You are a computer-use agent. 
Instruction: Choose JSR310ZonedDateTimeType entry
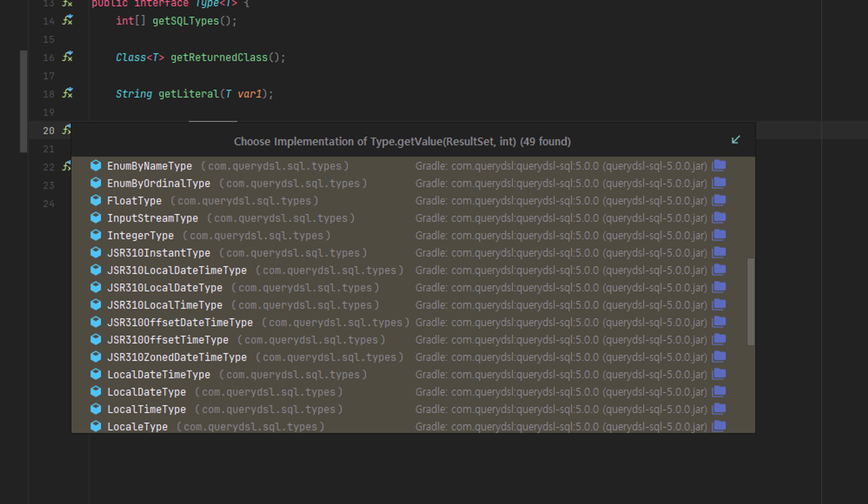click(x=177, y=357)
